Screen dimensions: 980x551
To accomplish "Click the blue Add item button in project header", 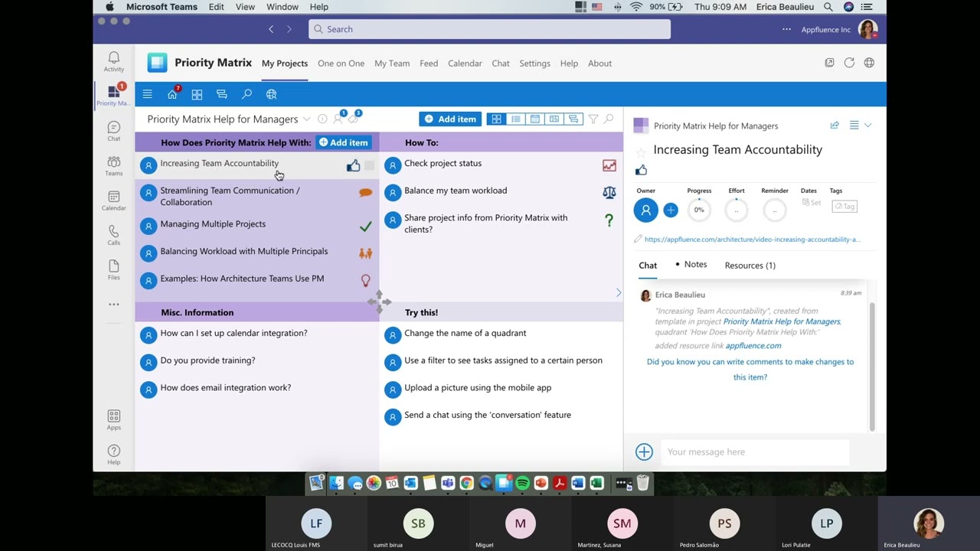I will click(x=450, y=119).
